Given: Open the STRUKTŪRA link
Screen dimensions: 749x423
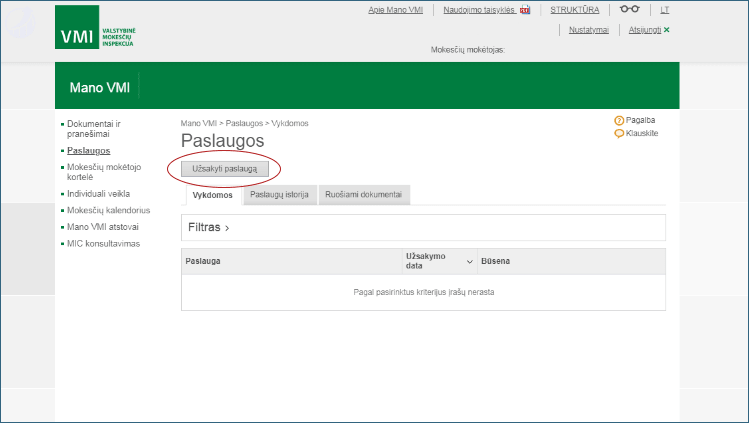Looking at the screenshot, I should [575, 10].
